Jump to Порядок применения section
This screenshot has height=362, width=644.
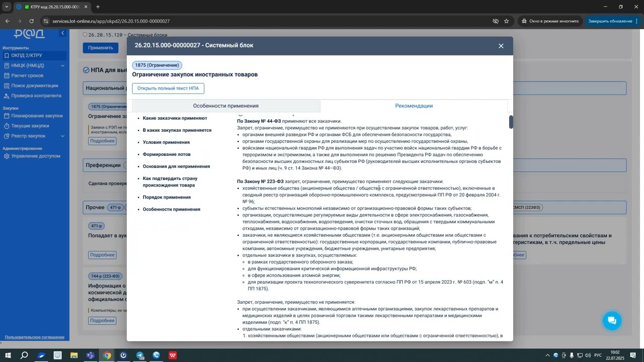coord(167,197)
